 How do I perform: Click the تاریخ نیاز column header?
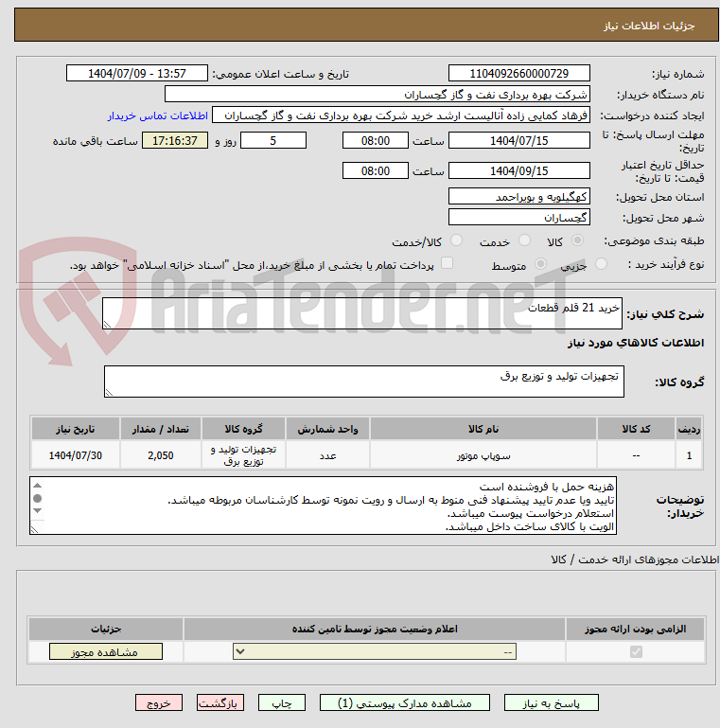pos(75,429)
